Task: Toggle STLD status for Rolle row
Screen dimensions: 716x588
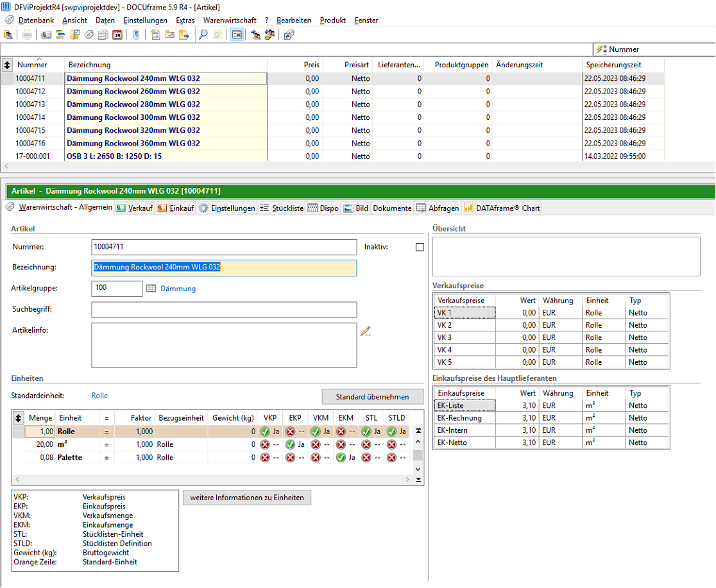Action: pos(391,432)
